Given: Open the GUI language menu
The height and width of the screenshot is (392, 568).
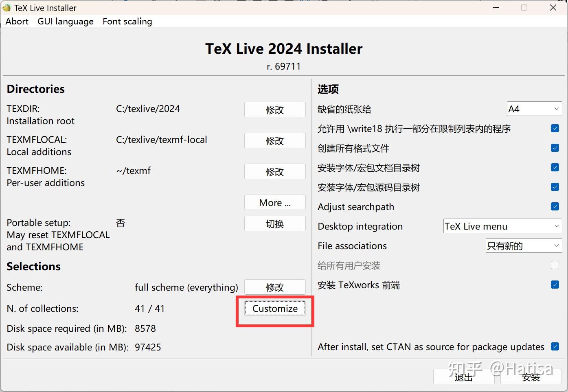Looking at the screenshot, I should point(65,21).
